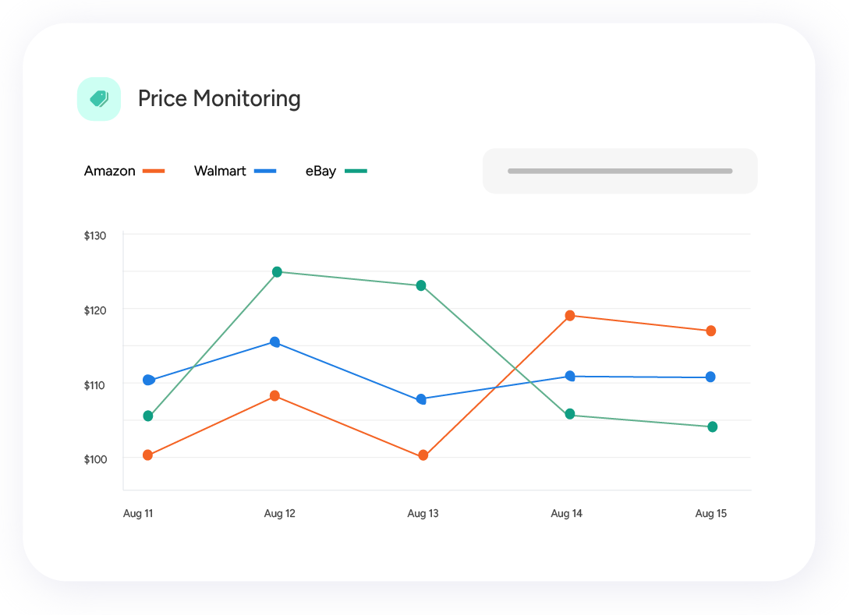
Task: Select Walmart data point on Aug 12
Action: pyautogui.click(x=274, y=342)
